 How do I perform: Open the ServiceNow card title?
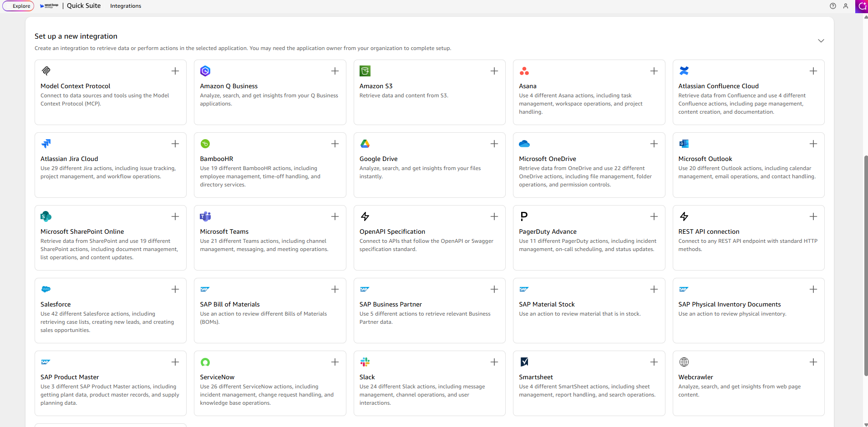click(217, 377)
